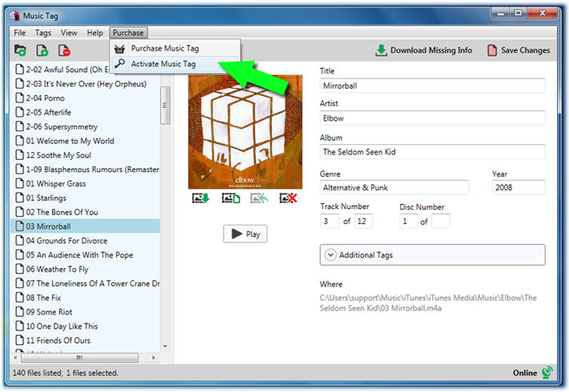The image size is (569, 392).
Task: Click the Year field showing 2008
Action: click(x=519, y=187)
